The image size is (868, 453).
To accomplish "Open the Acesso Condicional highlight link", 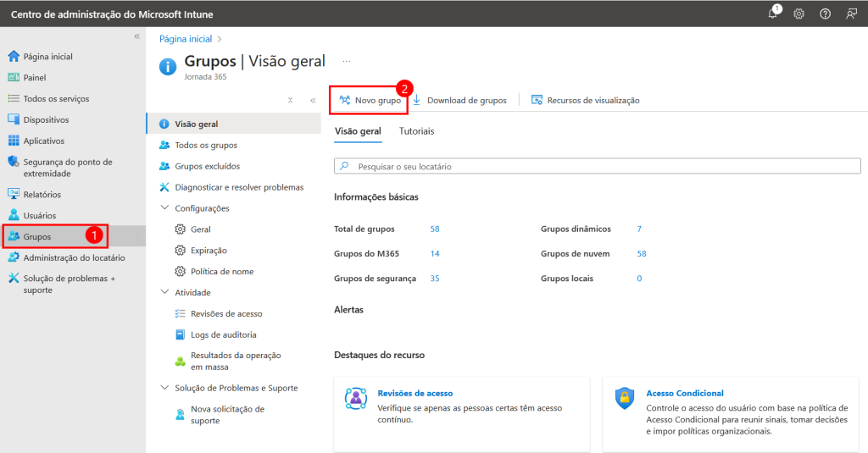I will pyautogui.click(x=685, y=393).
